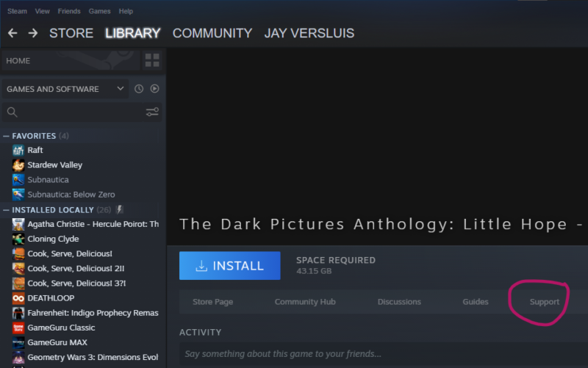Click the Stardew Valley game icon
This screenshot has width=588, height=368.
tap(18, 165)
